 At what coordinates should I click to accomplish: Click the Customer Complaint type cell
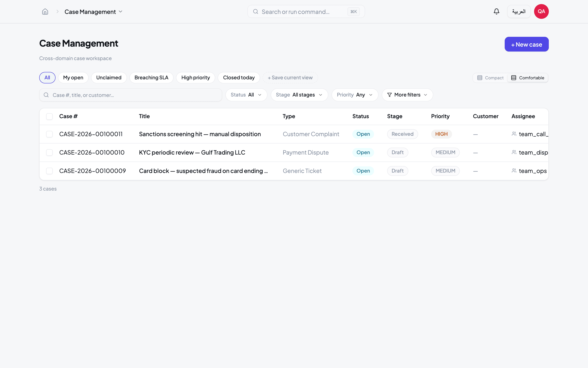tap(311, 134)
